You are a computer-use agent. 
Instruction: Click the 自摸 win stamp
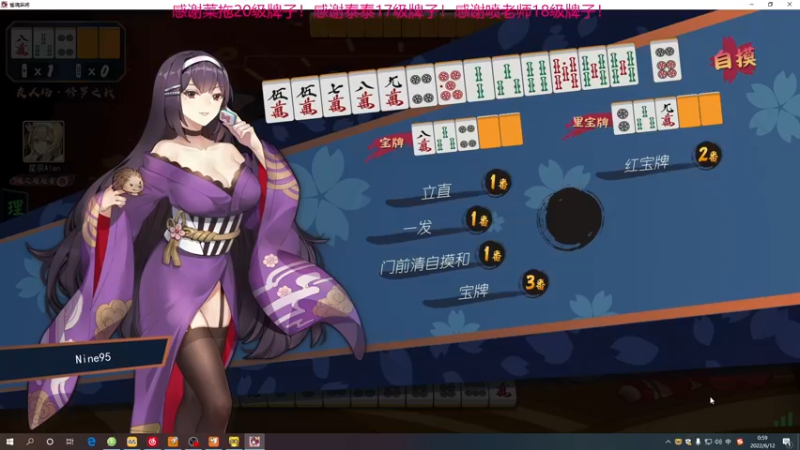point(734,60)
